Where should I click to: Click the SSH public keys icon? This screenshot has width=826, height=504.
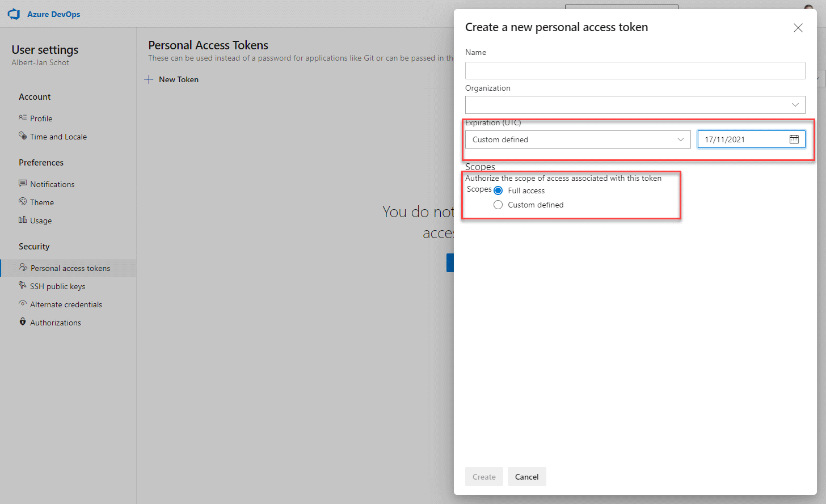pyautogui.click(x=23, y=285)
